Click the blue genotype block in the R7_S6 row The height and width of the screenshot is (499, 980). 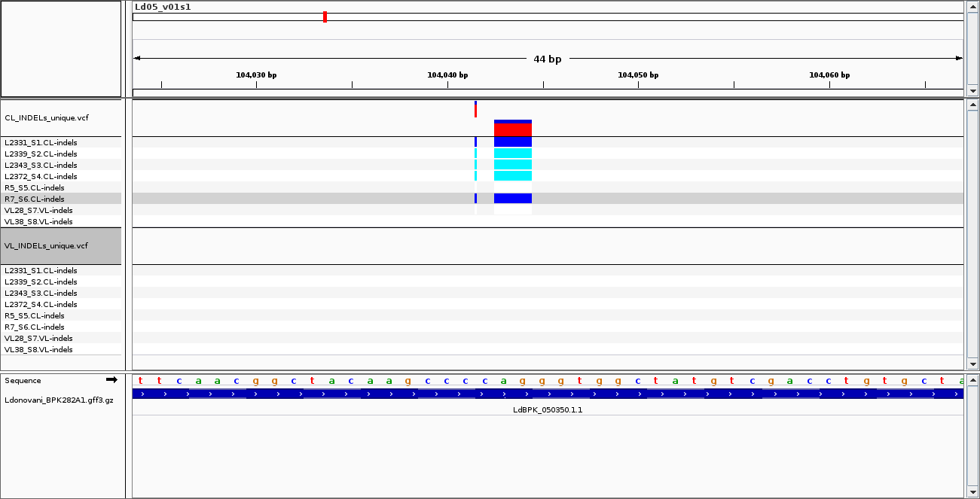(x=513, y=199)
